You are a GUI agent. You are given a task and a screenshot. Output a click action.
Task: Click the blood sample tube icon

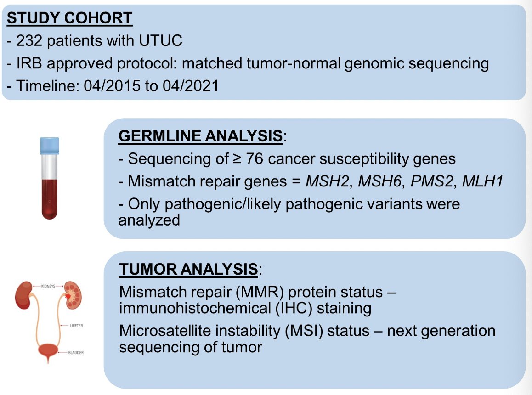[x=50, y=179]
